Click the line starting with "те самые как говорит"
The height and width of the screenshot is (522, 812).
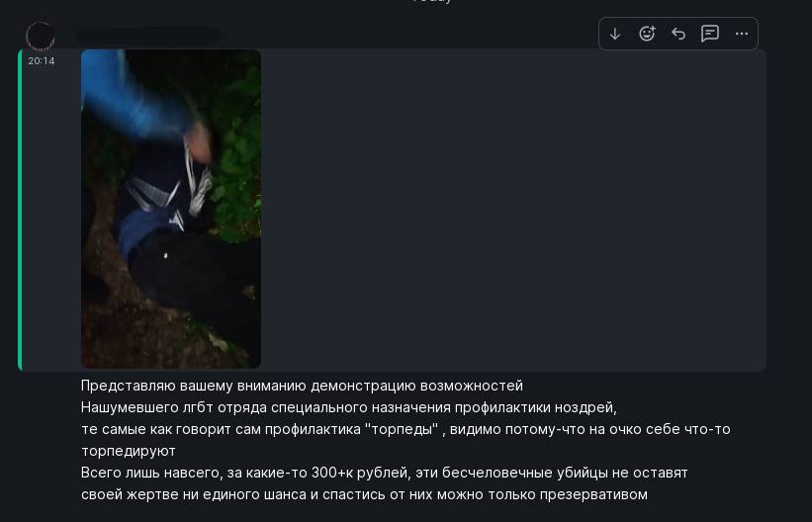click(x=406, y=429)
